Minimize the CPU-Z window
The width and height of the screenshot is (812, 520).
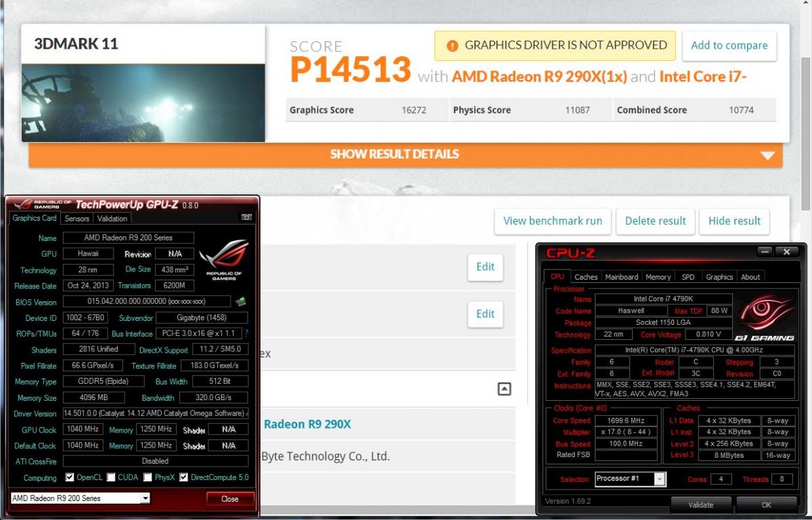point(765,251)
